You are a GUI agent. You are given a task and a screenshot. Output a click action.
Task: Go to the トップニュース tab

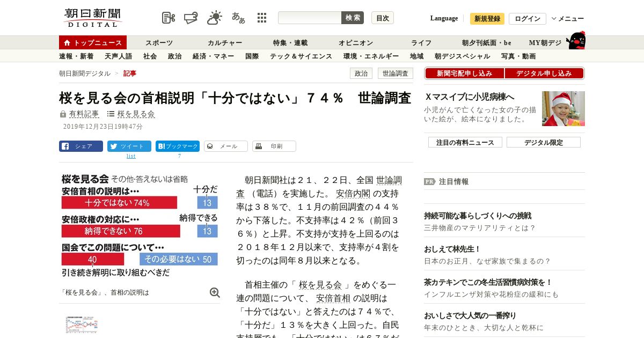point(93,43)
